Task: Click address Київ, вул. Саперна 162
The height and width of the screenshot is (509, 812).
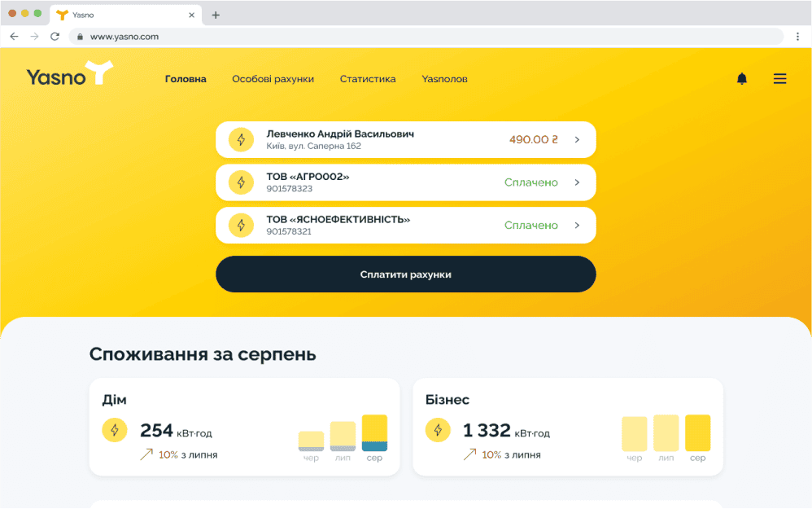Action: (x=314, y=146)
